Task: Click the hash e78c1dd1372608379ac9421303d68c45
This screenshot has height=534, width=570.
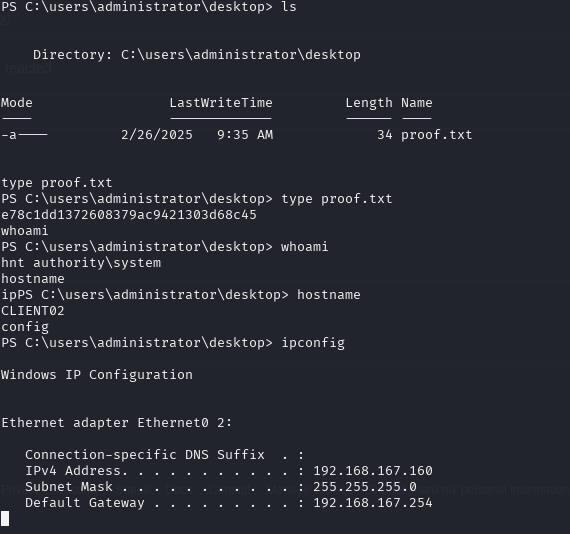Action: pyautogui.click(x=129, y=215)
